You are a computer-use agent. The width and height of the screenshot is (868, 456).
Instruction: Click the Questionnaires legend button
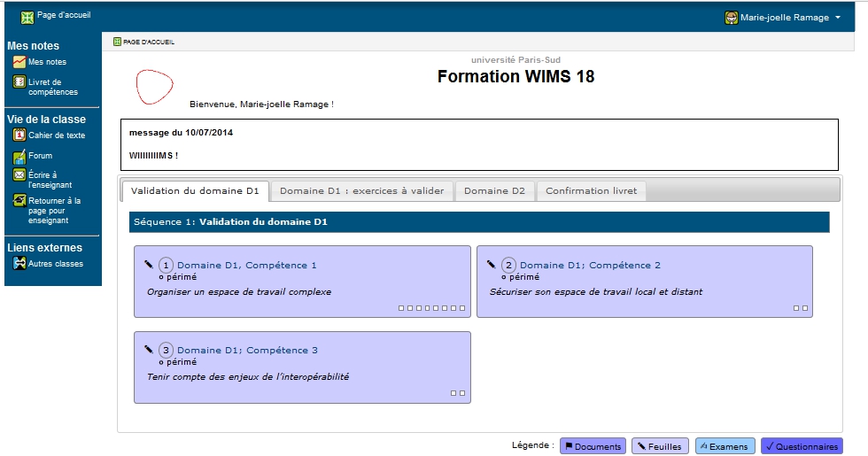point(802,446)
